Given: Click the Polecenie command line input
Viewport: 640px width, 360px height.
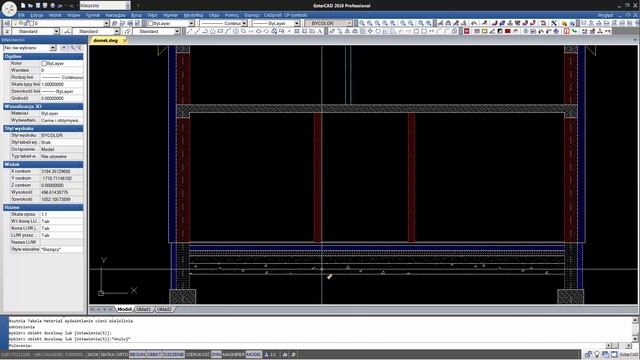Looking at the screenshot, I should tap(306, 345).
